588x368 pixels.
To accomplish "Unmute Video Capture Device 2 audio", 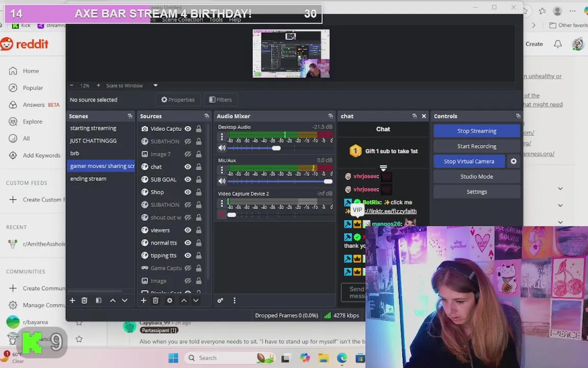I will 222,215.
